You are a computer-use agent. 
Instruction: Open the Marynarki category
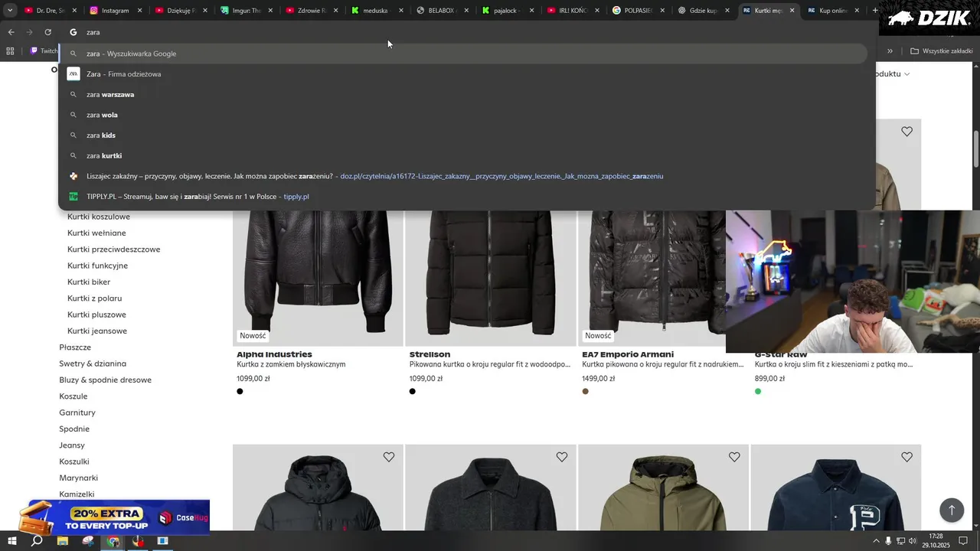(x=79, y=478)
